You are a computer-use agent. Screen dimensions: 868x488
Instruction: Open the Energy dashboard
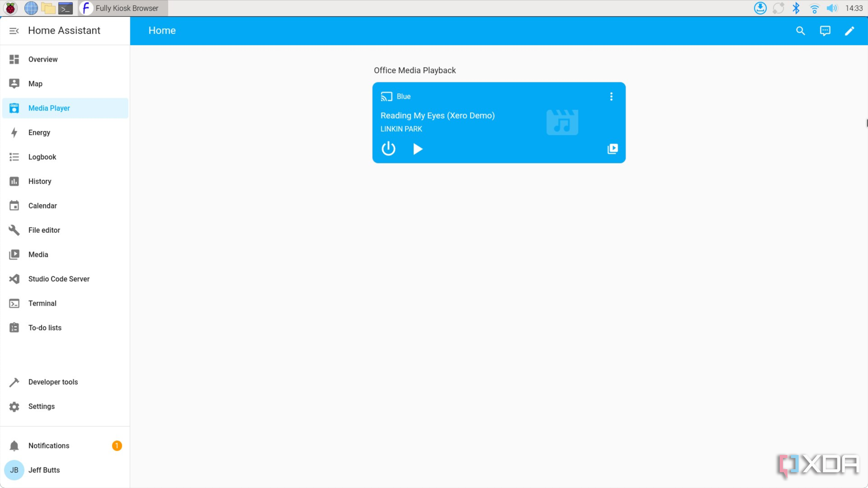65,132
